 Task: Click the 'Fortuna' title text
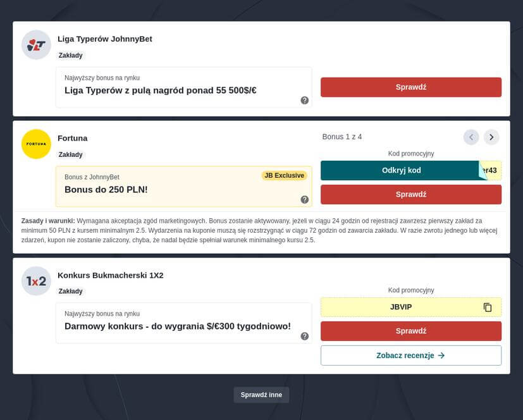(x=72, y=138)
